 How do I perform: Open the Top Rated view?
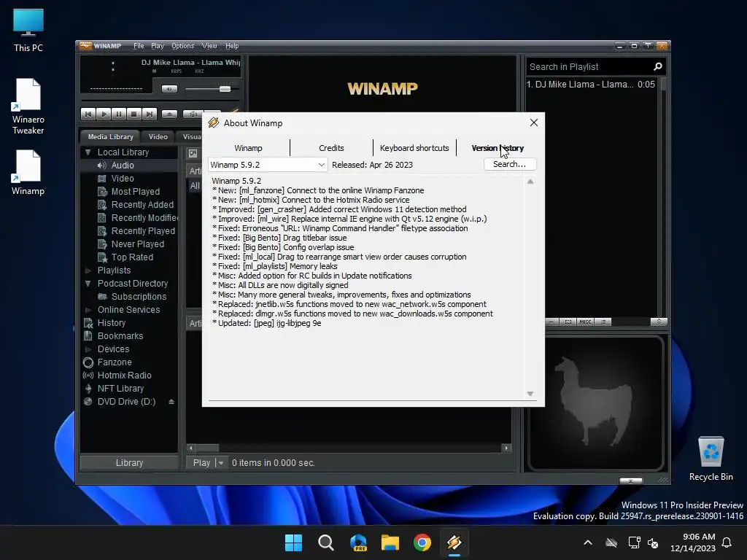(x=132, y=257)
